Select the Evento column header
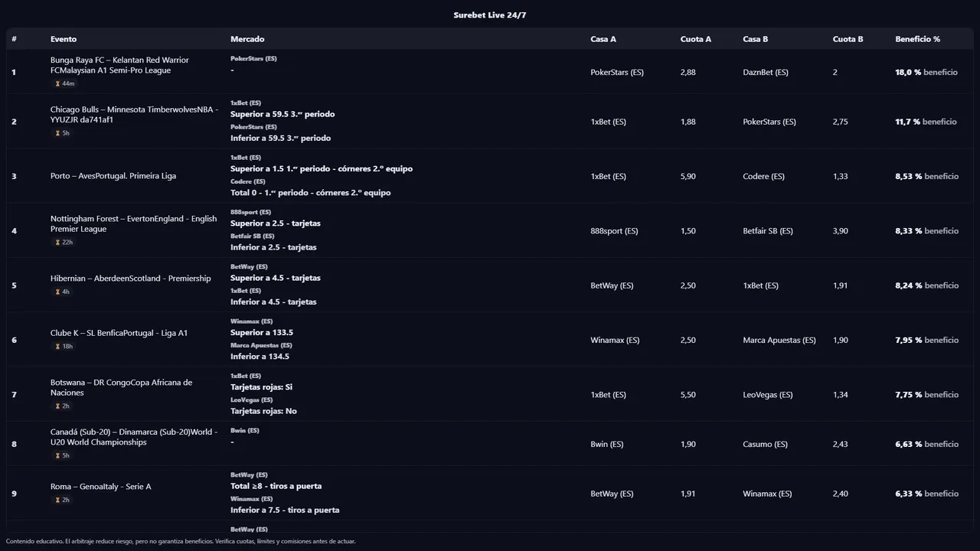Screen dimensions: 980x551 64,39
